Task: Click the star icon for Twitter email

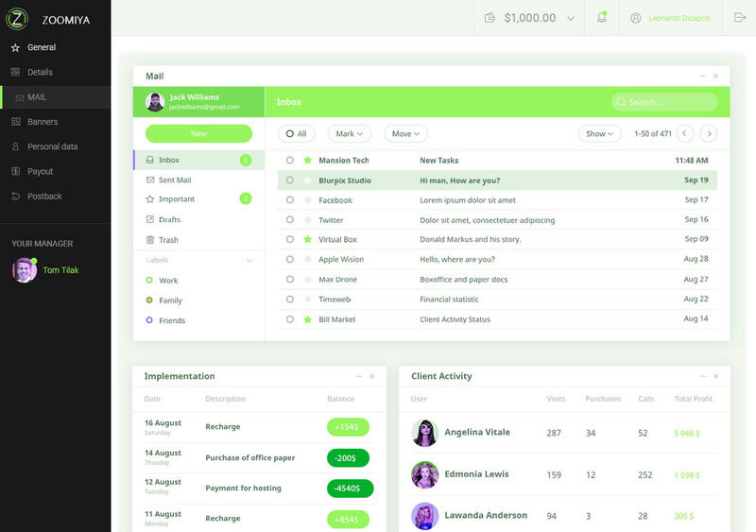Action: tap(307, 220)
